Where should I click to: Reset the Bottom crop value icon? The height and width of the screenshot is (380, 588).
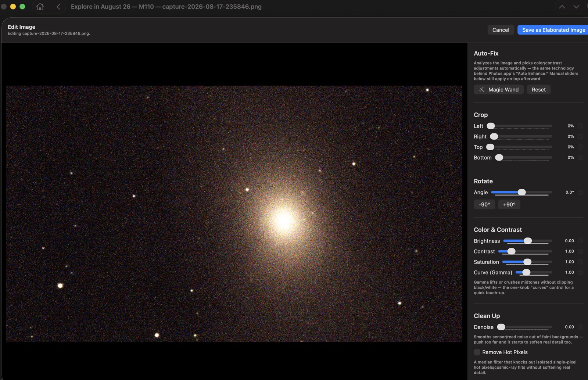pyautogui.click(x=580, y=157)
